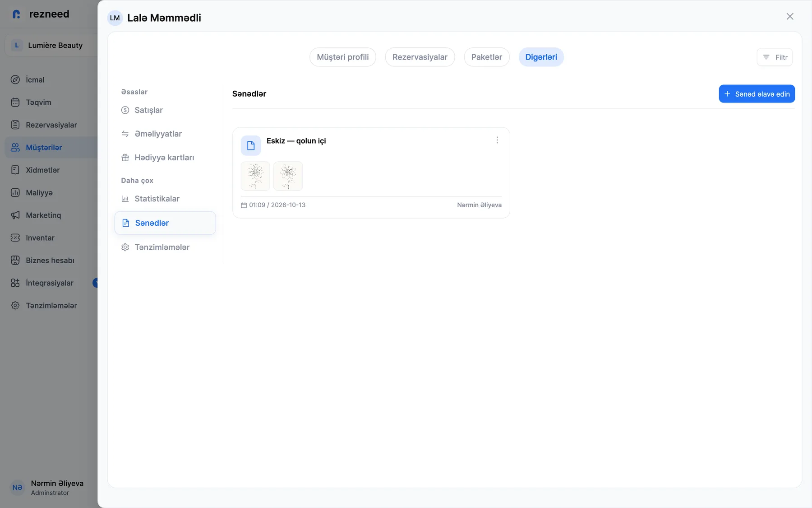Switch to the Müştəri profili tab
Viewport: 812px width, 508px height.
click(343, 57)
